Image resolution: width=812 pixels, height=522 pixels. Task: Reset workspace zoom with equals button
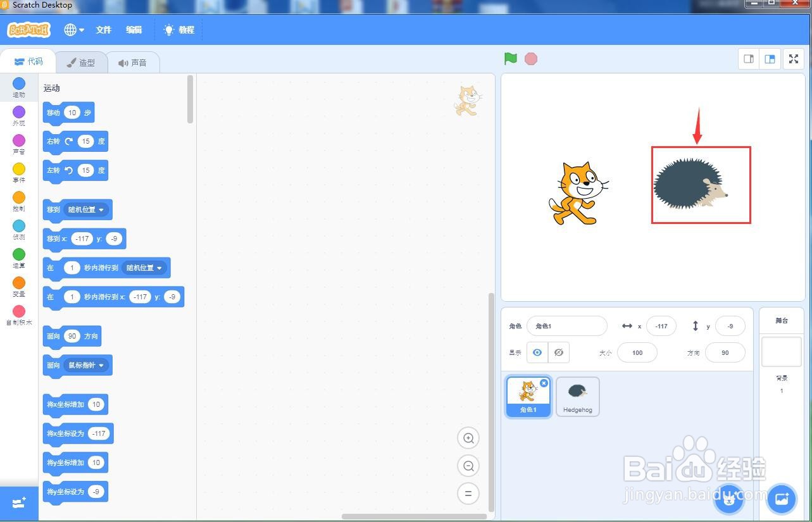tap(468, 494)
